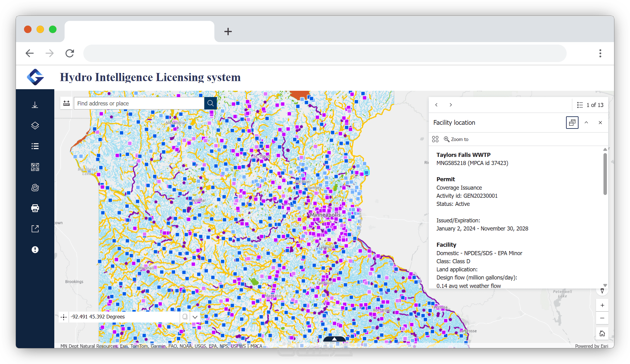Screen dimensions: 630x364
Task: Click the Minneapolis map label
Action: [x=325, y=215]
